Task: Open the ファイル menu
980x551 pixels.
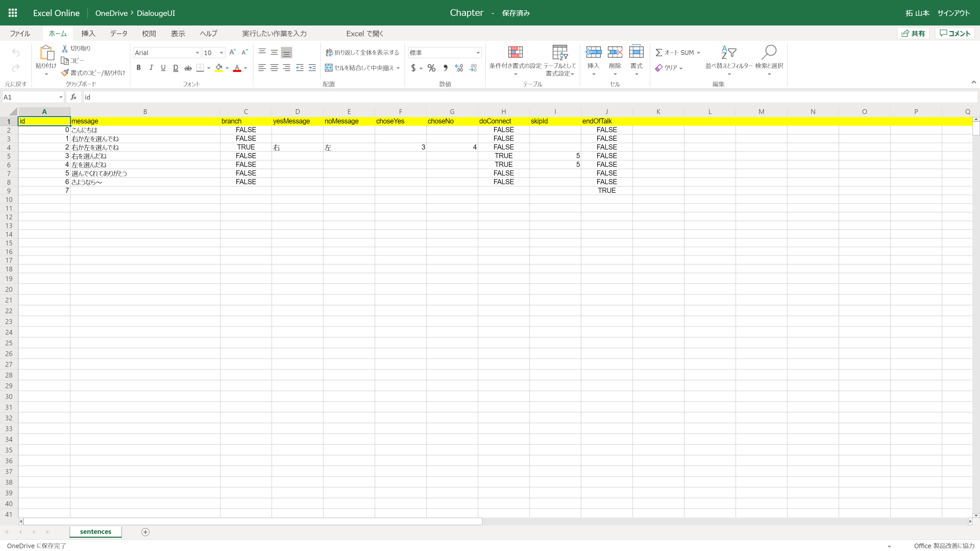Action: coord(20,33)
